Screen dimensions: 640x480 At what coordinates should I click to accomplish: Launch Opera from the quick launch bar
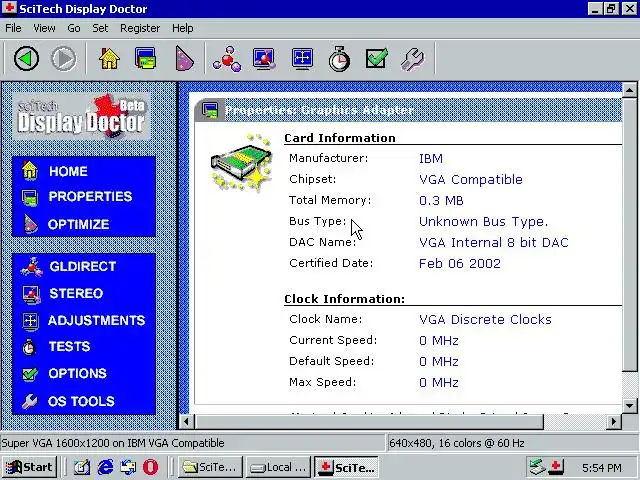point(150,467)
